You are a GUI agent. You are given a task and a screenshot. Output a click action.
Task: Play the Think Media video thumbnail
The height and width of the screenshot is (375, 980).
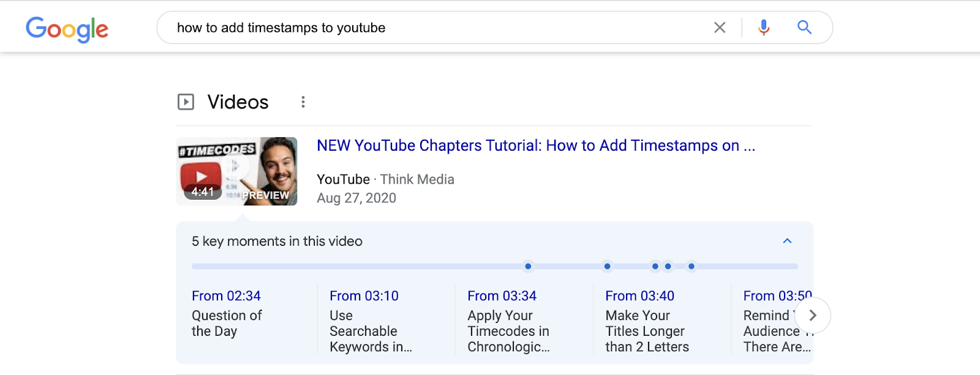coord(236,171)
